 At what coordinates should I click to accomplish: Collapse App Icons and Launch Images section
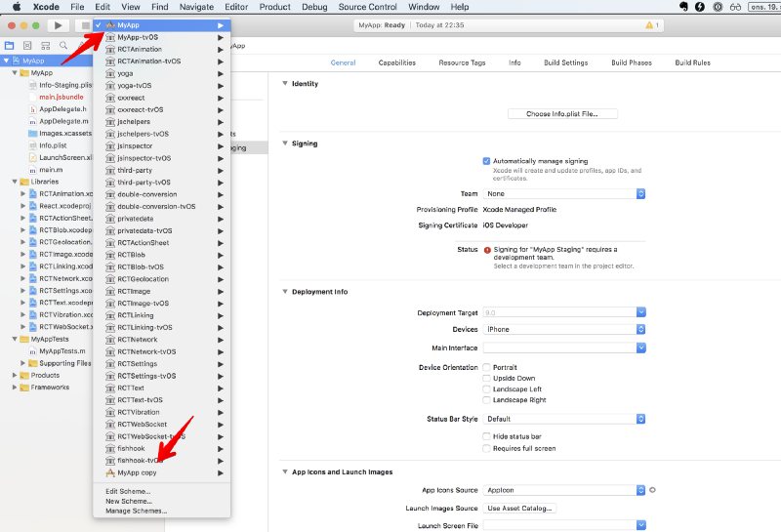(285, 471)
